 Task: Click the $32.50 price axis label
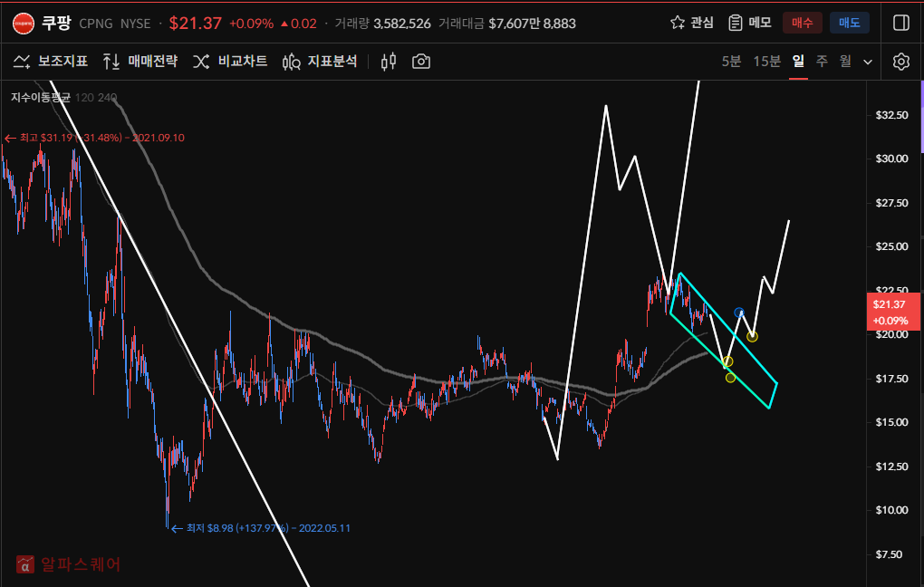click(891, 115)
